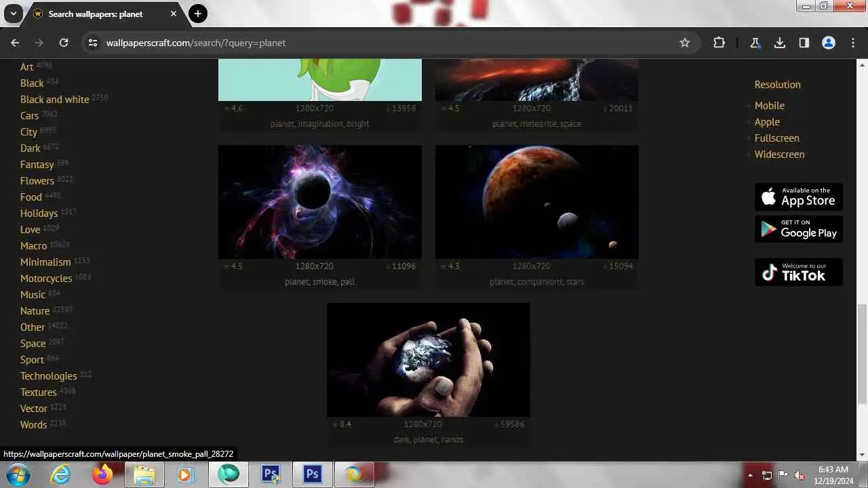This screenshot has width=868, height=488.
Task: Open the Motorcycles category
Action: pos(46,278)
